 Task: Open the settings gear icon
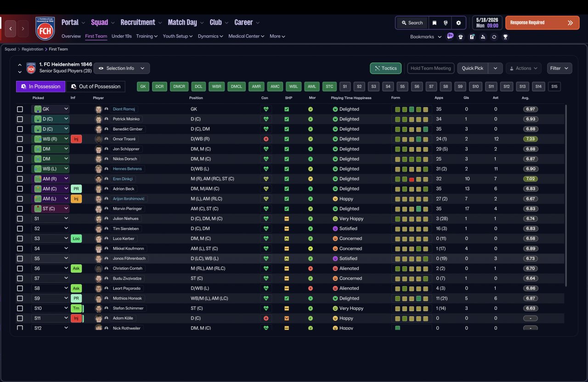click(x=458, y=23)
